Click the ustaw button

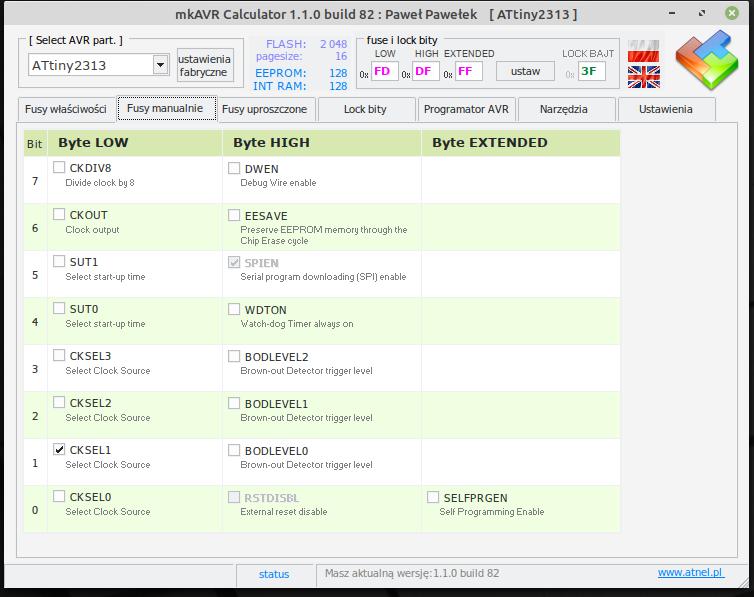coord(525,71)
